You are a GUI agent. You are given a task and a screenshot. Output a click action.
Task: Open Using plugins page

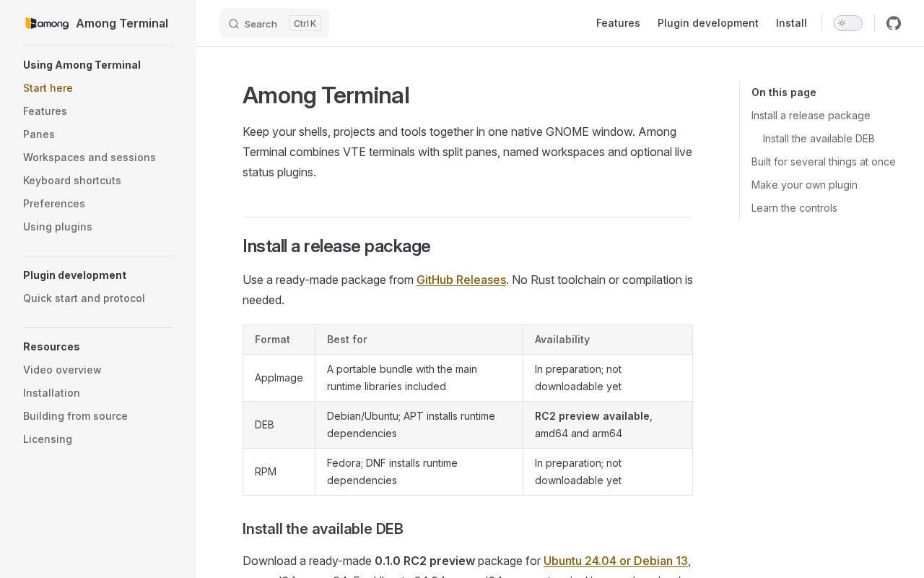pyautogui.click(x=58, y=227)
